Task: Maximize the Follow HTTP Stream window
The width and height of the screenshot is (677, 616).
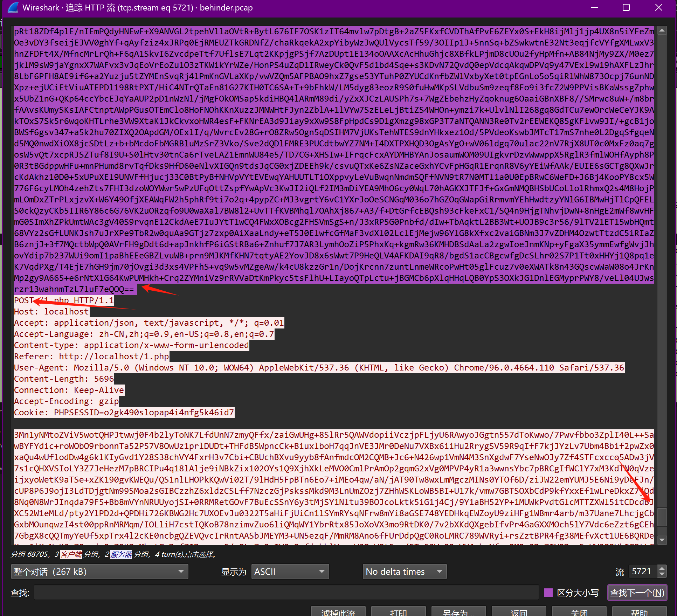Action: coord(626,8)
